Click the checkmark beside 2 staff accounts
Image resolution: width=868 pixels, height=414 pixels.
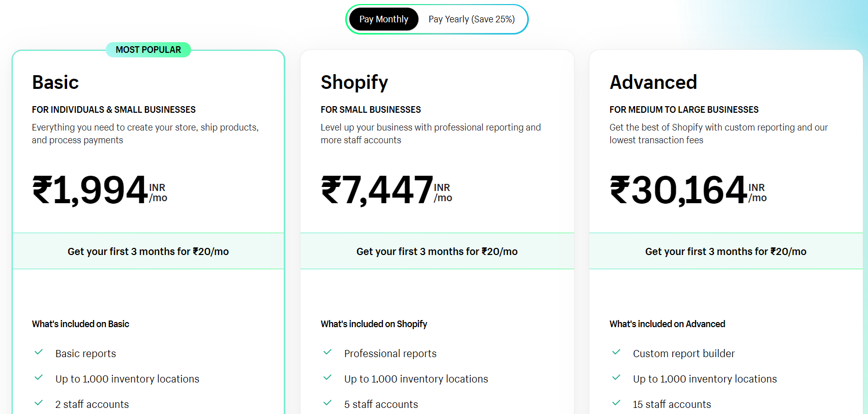pyautogui.click(x=39, y=402)
